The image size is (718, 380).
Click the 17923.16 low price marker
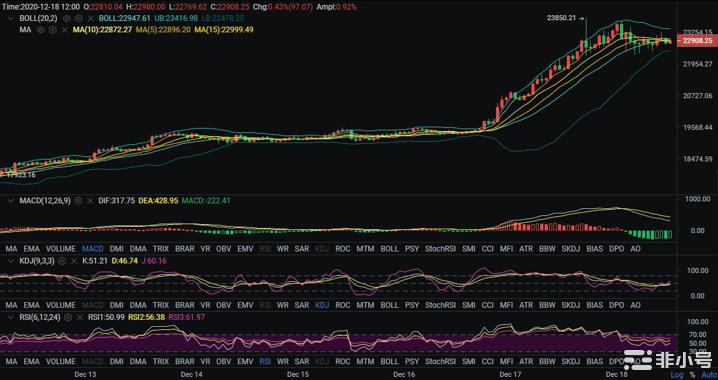point(21,175)
